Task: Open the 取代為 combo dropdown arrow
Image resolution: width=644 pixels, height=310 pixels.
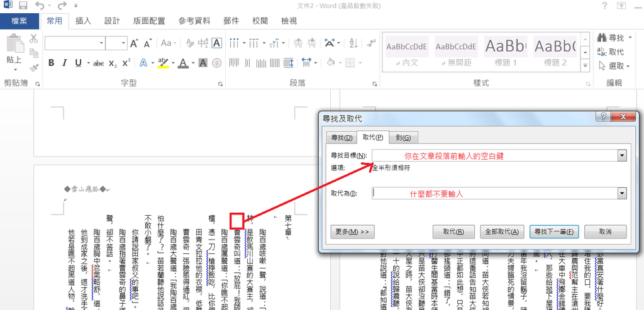Action: [x=622, y=194]
